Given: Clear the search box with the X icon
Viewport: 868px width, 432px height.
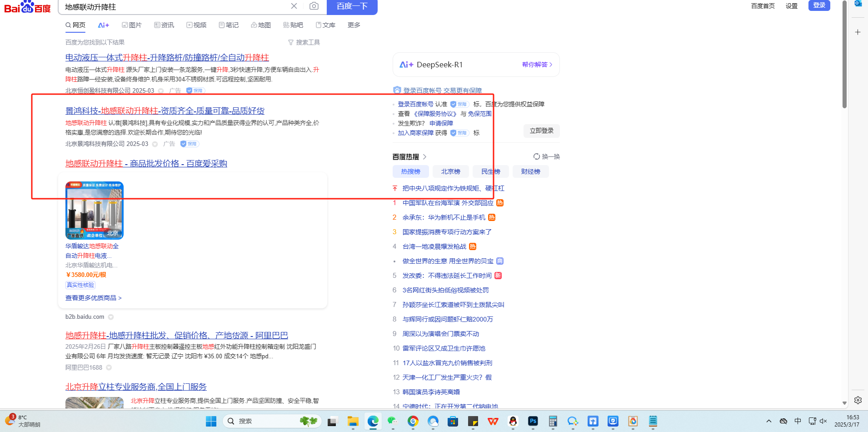Looking at the screenshot, I should [x=294, y=6].
